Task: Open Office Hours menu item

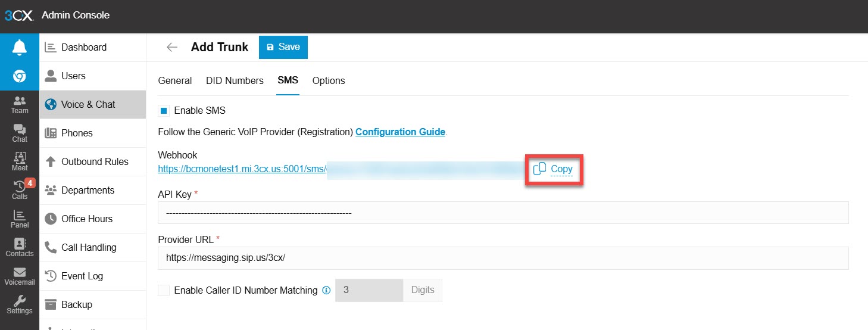Action: click(x=93, y=219)
